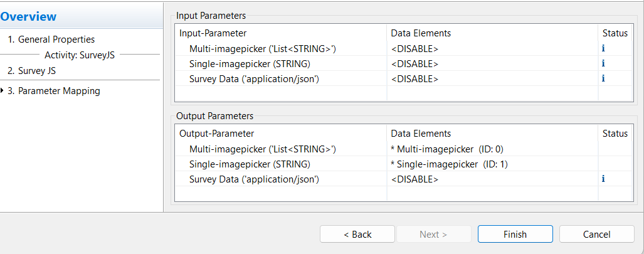Expand the Parameter Mapping arrow

click(3, 90)
